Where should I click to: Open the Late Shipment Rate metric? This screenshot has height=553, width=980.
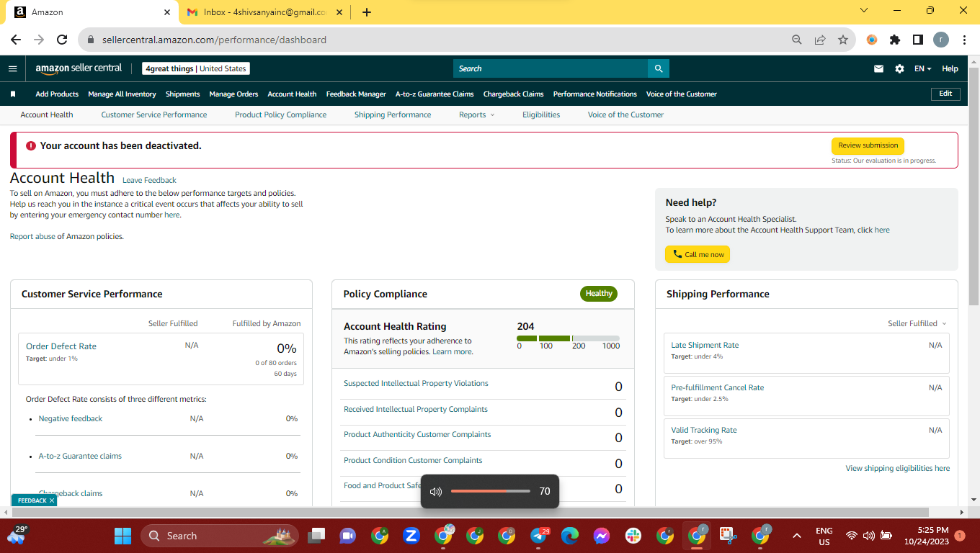pos(705,345)
